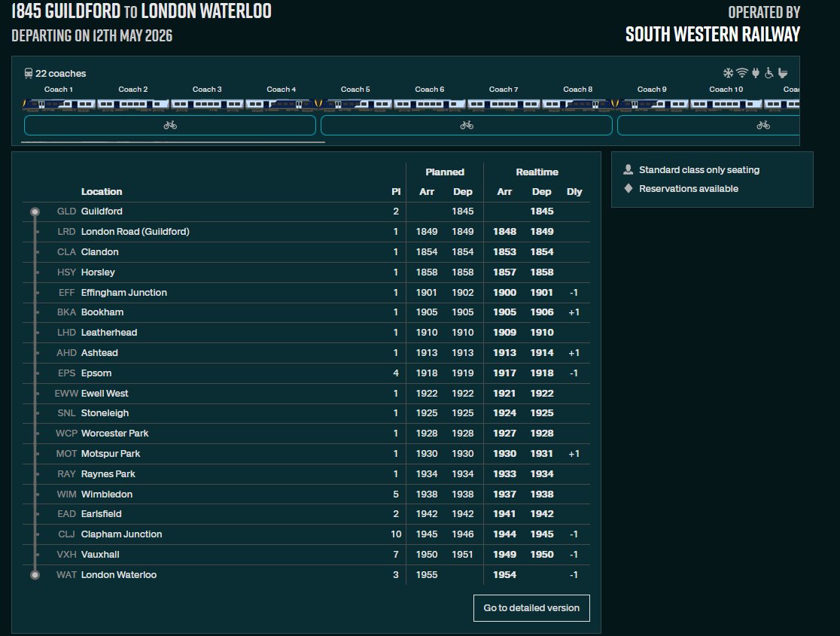Click the air conditioning snowflake icon

click(728, 73)
